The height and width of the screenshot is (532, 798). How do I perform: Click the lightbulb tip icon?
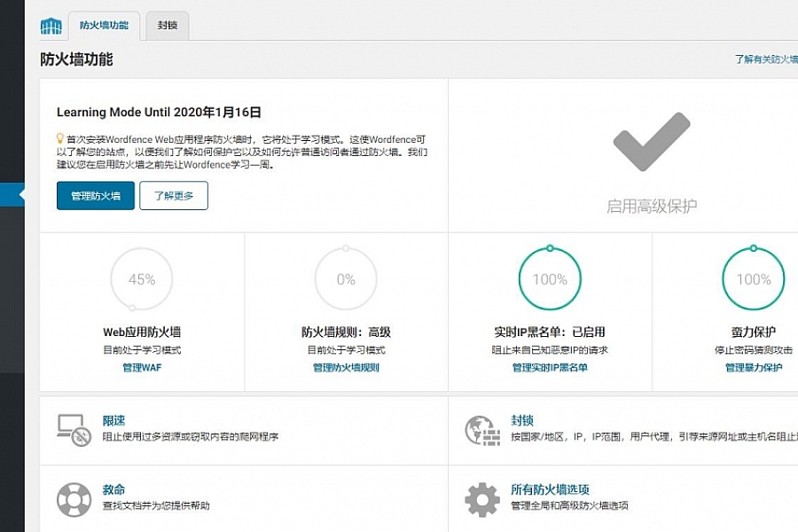click(x=60, y=138)
